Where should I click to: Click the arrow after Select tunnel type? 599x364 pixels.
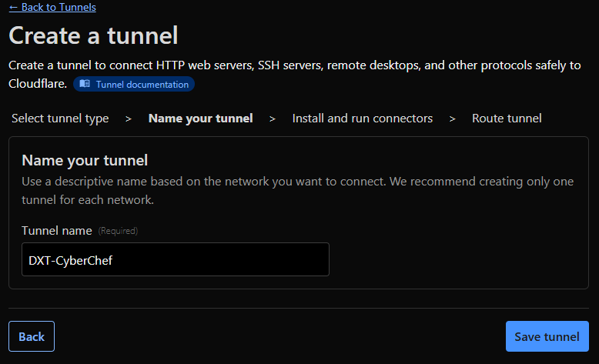click(x=129, y=119)
